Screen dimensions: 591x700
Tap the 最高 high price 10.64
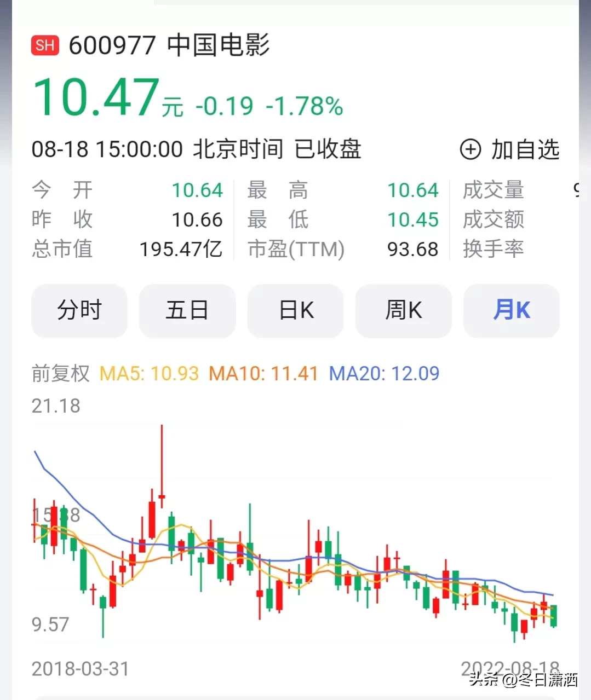413,190
